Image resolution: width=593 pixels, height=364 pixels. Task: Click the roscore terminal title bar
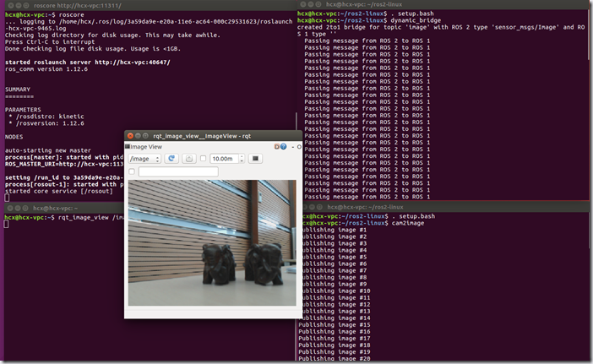(150, 5)
